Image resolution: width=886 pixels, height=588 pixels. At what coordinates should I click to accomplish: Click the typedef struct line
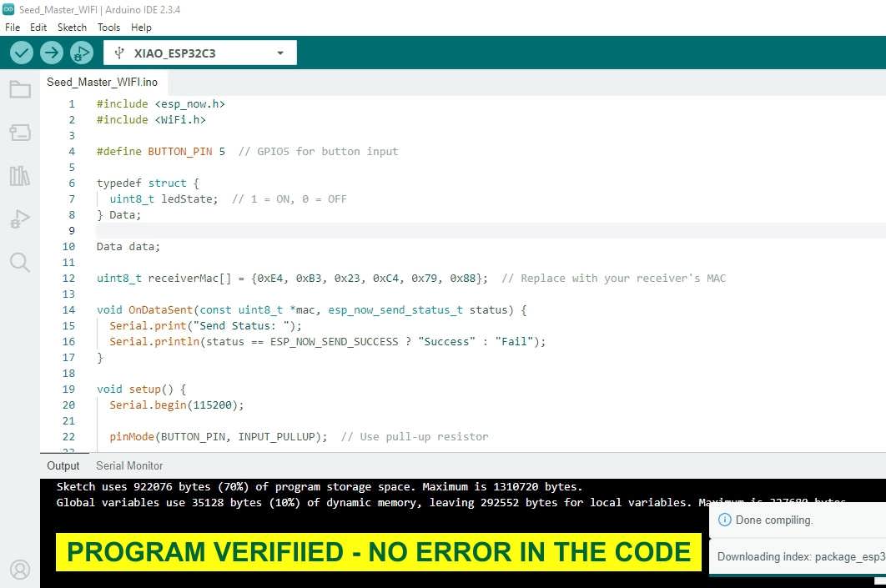point(148,183)
